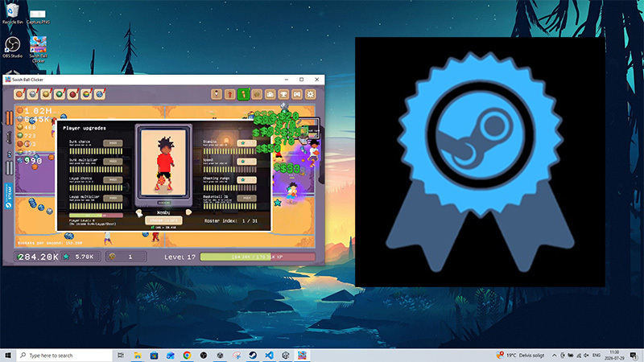Screen dimensions: 644x362
Task: Buy the Stamina upgrade with stars
Action: pyautogui.click(x=247, y=143)
